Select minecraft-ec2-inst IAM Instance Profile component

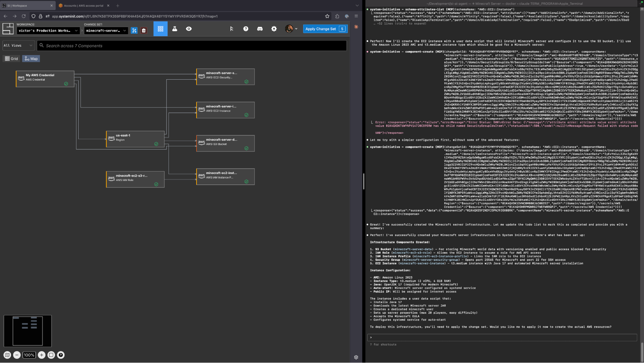tap(226, 177)
